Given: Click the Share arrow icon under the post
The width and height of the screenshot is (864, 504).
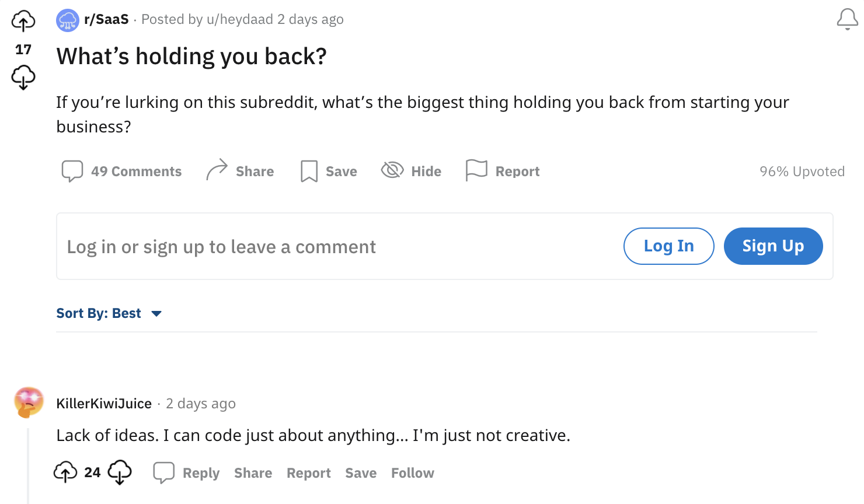Looking at the screenshot, I should (217, 170).
